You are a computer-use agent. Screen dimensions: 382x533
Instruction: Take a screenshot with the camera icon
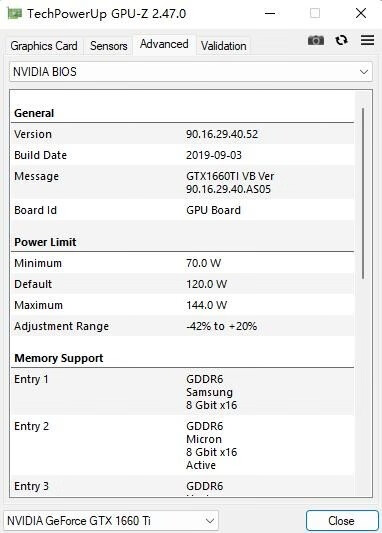(x=316, y=40)
